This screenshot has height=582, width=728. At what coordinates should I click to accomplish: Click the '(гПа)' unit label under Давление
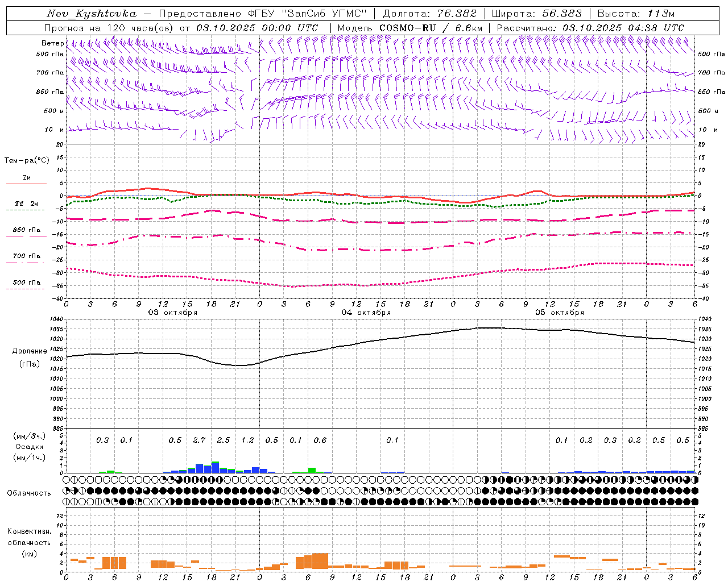pos(29,364)
